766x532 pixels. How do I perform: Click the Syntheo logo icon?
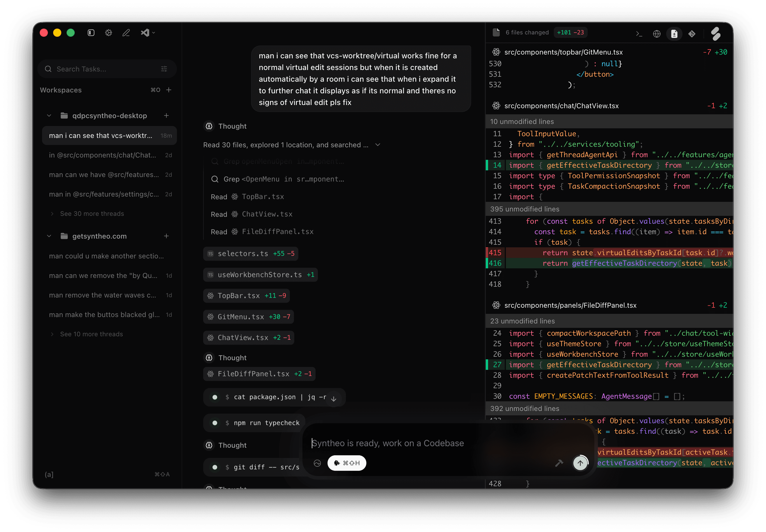(716, 34)
